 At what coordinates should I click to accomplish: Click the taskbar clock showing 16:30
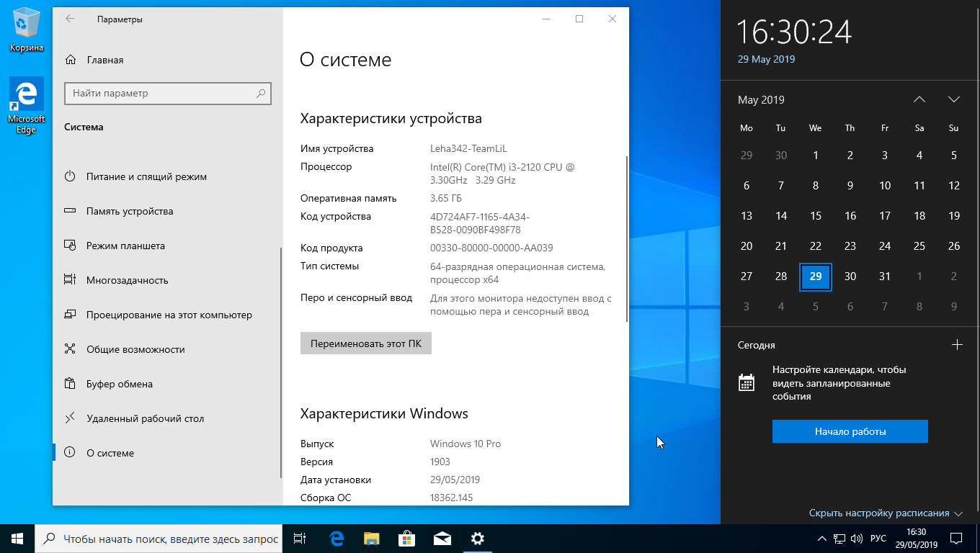916,539
